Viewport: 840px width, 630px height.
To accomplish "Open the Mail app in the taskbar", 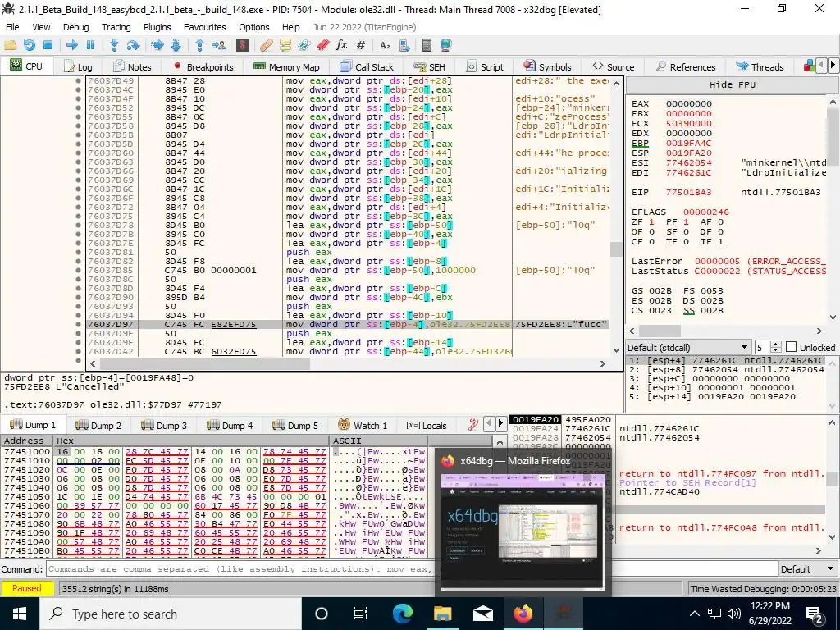I will 482,614.
